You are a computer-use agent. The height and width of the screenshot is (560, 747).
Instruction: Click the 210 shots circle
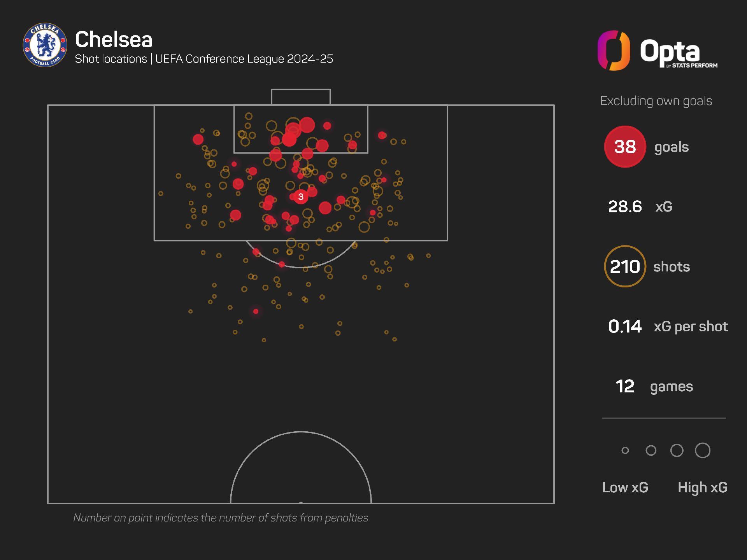(x=625, y=266)
